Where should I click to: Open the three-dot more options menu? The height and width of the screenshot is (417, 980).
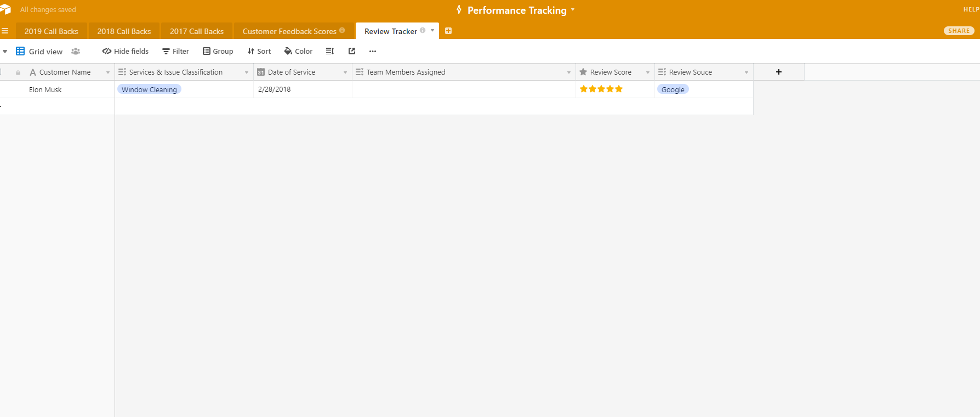click(x=373, y=52)
